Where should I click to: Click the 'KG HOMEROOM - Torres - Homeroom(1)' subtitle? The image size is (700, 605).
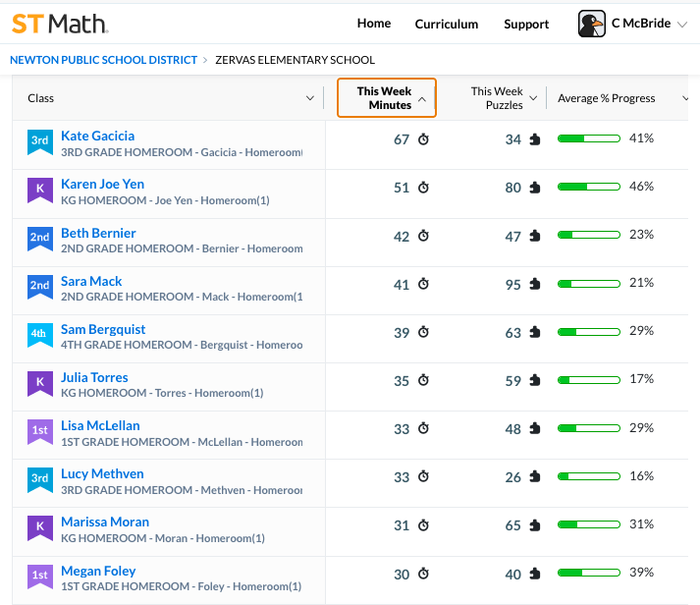tap(162, 393)
